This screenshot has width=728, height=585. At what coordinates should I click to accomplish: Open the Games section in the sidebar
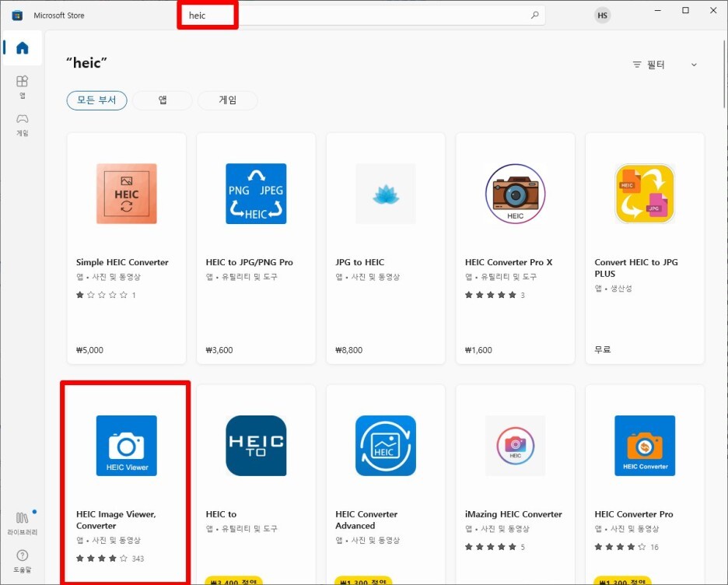pyautogui.click(x=22, y=124)
